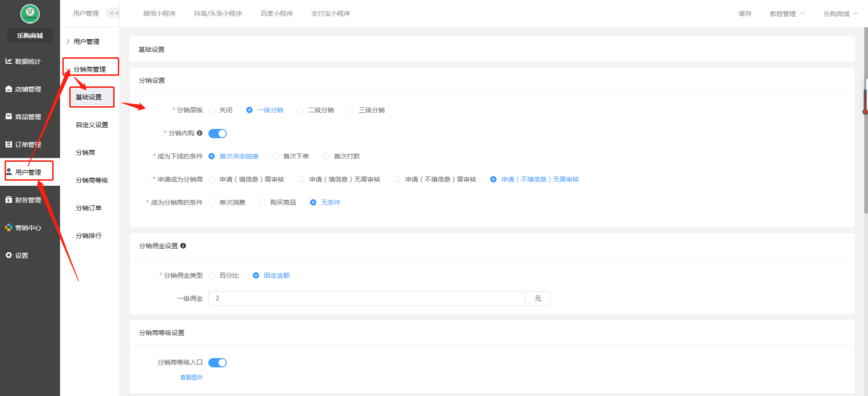Choose 首次点击链接 as downline condition

[233, 156]
